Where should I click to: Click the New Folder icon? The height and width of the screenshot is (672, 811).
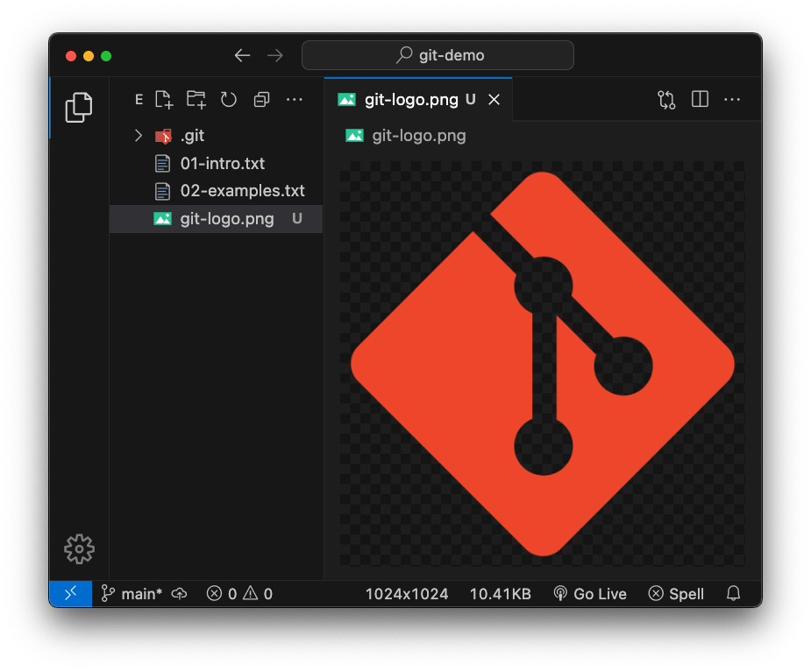[196, 99]
